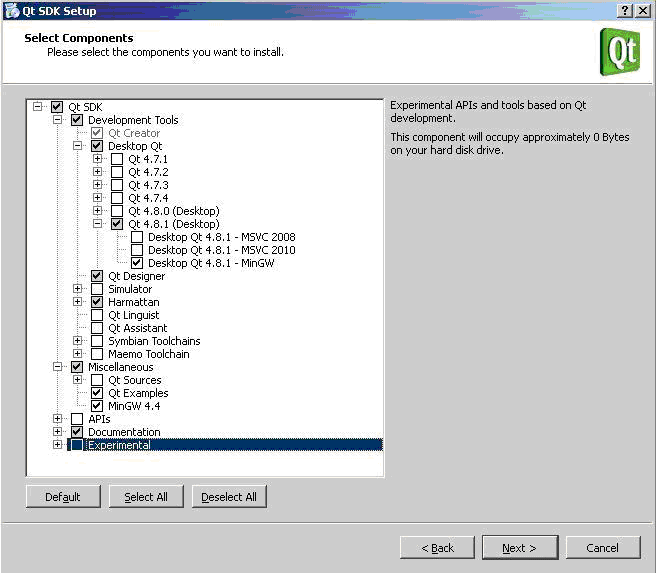Uncheck the Documentation checkbox

point(77,432)
